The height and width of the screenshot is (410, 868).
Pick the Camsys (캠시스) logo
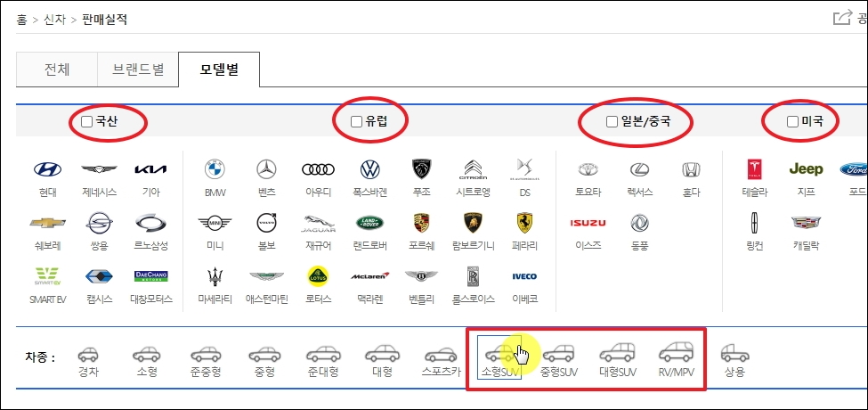click(x=99, y=276)
